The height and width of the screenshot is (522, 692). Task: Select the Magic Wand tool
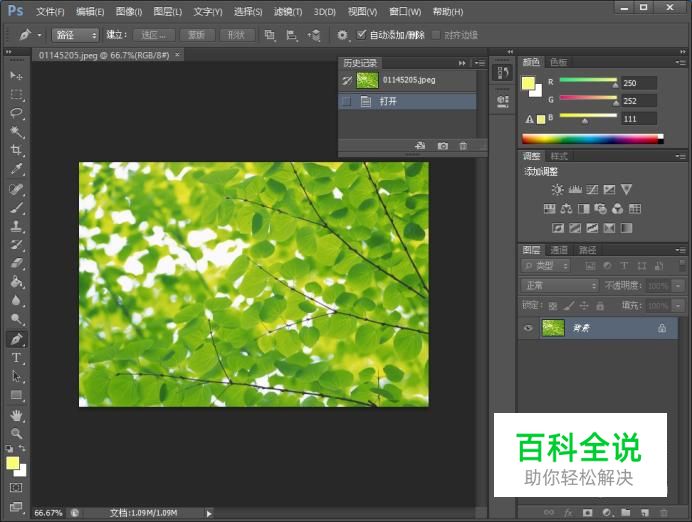point(16,131)
